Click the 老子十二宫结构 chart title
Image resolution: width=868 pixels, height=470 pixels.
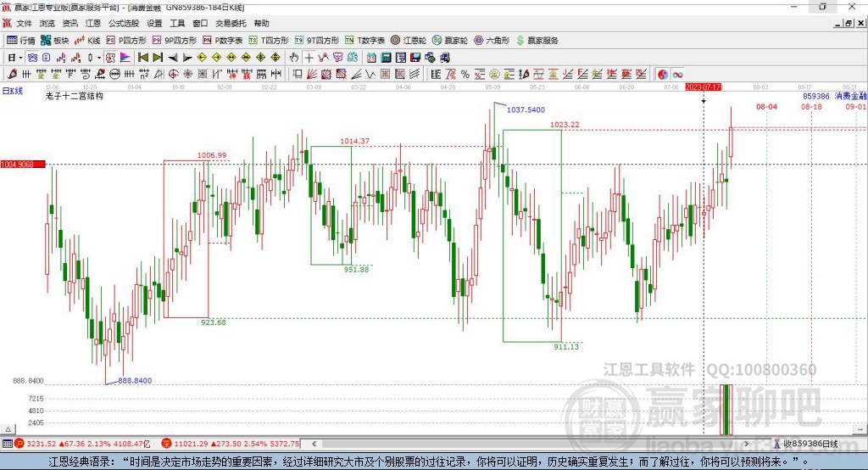pyautogui.click(x=75, y=96)
